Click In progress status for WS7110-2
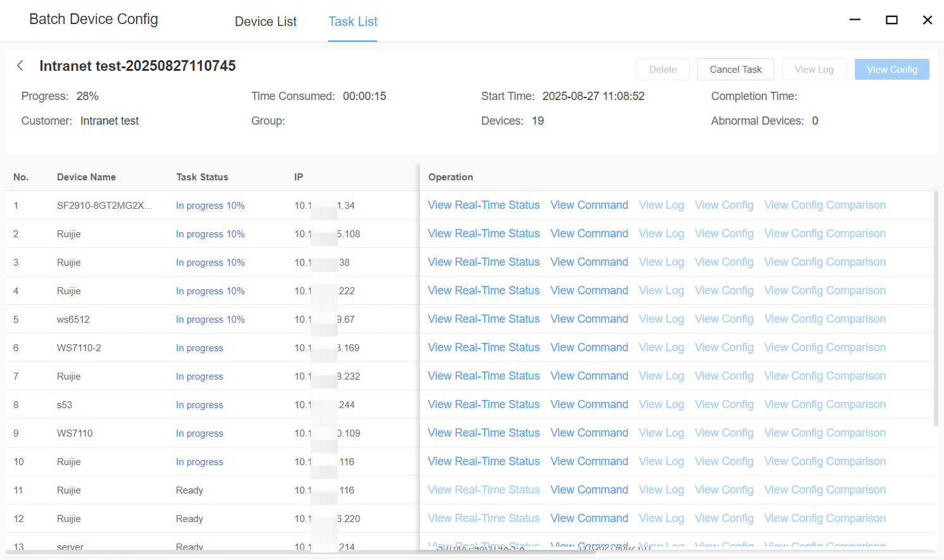 point(199,348)
